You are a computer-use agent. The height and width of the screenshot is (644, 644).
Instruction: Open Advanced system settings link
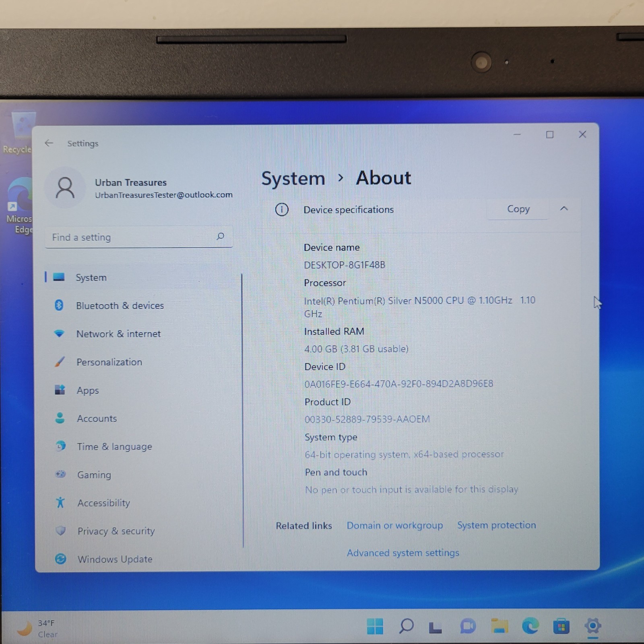click(x=403, y=553)
